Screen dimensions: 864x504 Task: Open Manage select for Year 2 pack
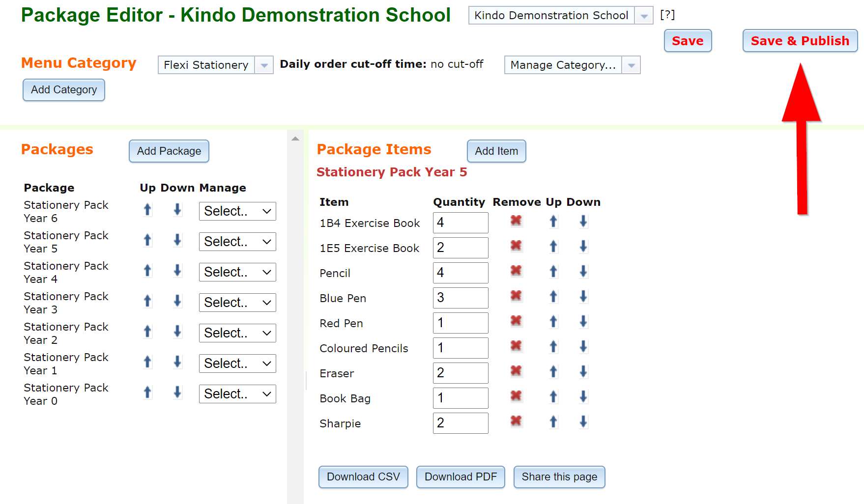237,333
